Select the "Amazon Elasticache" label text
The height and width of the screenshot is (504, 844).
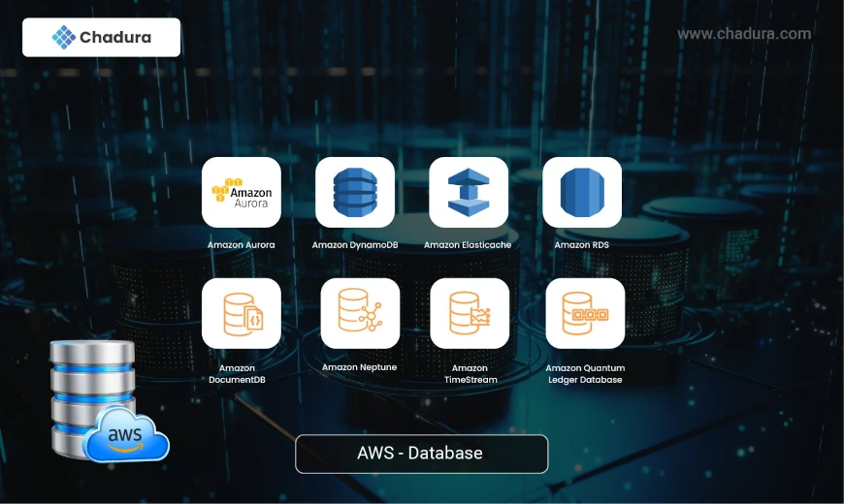coord(468,245)
